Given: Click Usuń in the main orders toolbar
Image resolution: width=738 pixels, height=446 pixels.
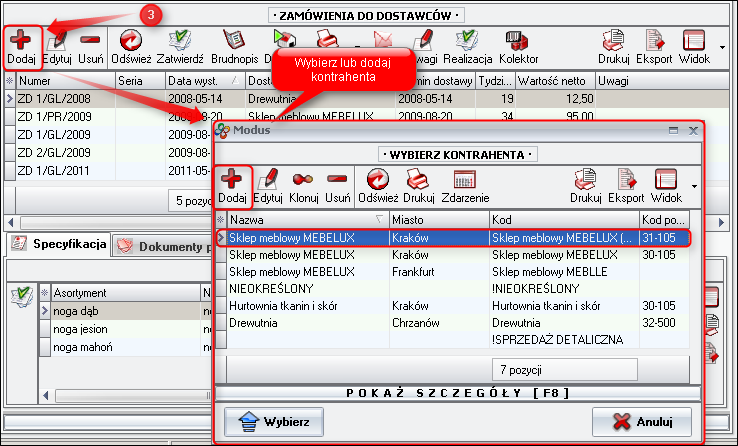Looking at the screenshot, I should (90, 46).
